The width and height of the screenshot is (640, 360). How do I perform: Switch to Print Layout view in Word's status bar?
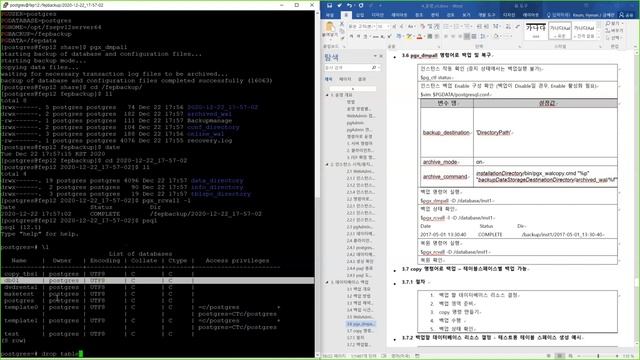[559, 356]
